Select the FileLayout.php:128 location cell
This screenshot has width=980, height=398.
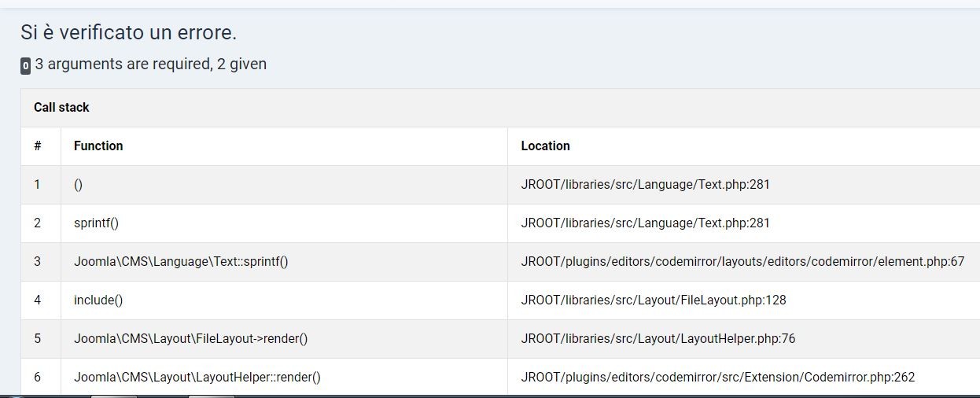click(653, 300)
